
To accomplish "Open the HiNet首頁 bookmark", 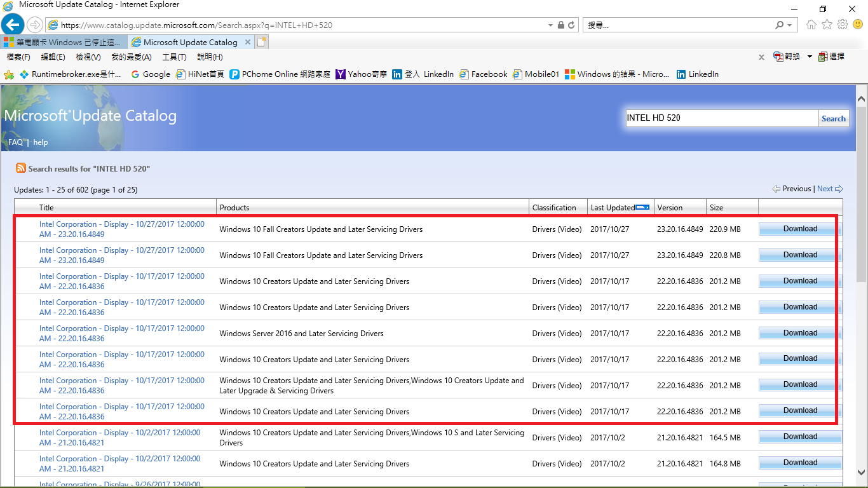I will [x=200, y=74].
